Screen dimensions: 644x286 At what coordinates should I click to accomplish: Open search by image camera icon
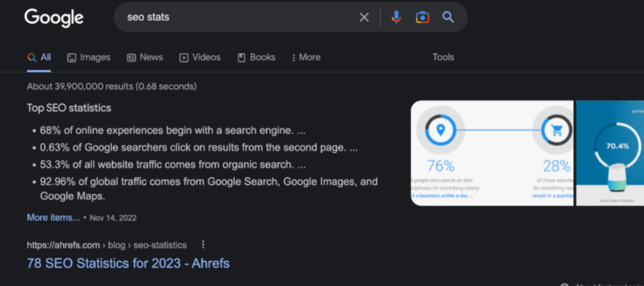[x=422, y=17]
